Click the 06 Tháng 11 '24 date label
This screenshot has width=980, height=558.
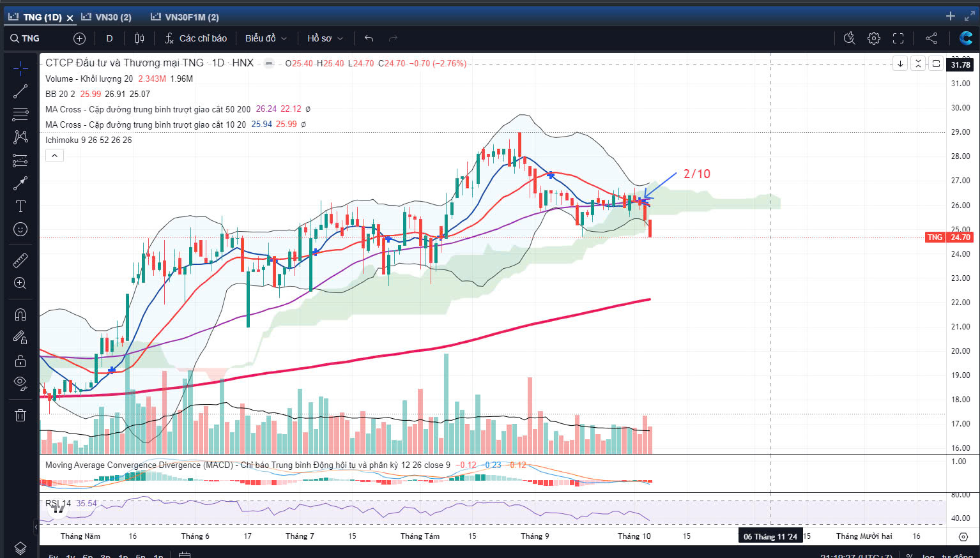point(770,536)
